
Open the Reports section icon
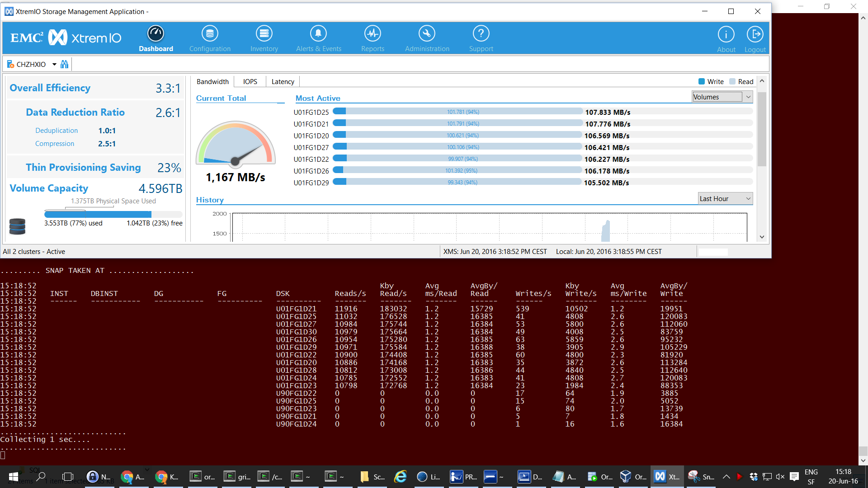[x=373, y=34]
